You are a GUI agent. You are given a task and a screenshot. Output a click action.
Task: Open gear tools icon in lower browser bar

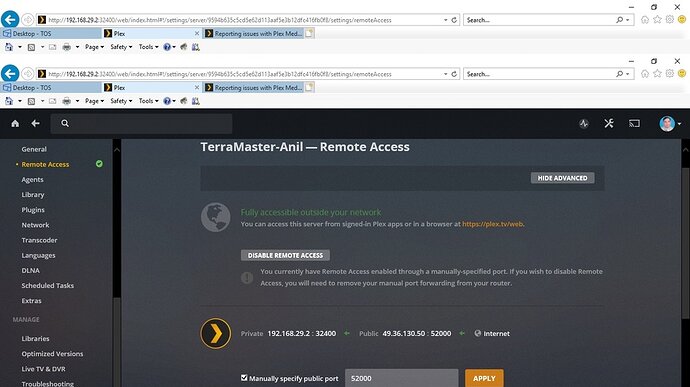(669, 74)
